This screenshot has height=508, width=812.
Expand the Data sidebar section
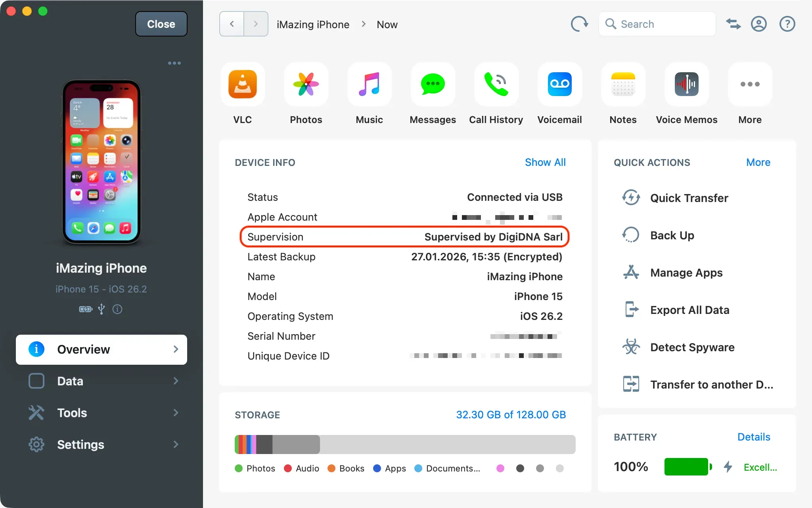click(x=101, y=381)
